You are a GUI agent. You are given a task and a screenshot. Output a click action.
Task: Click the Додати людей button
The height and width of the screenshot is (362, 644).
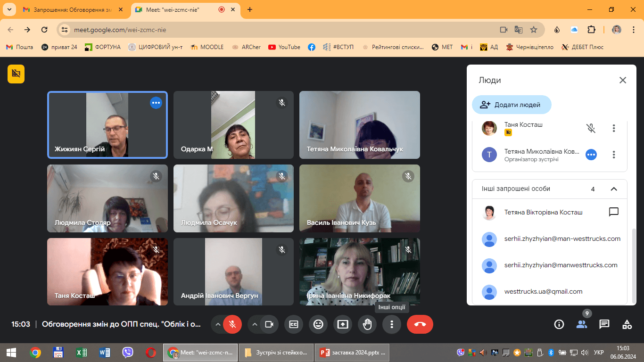point(512,105)
